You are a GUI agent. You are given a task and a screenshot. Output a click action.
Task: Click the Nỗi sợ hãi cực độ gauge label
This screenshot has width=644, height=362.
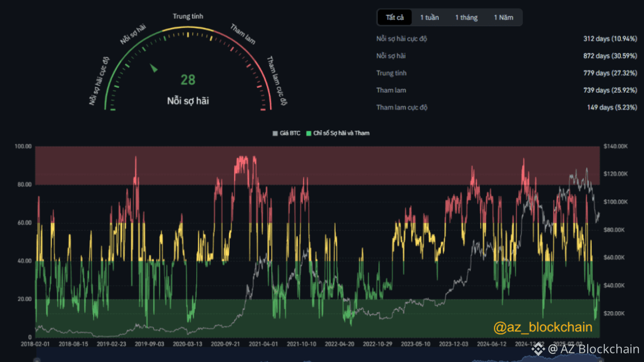coord(100,80)
